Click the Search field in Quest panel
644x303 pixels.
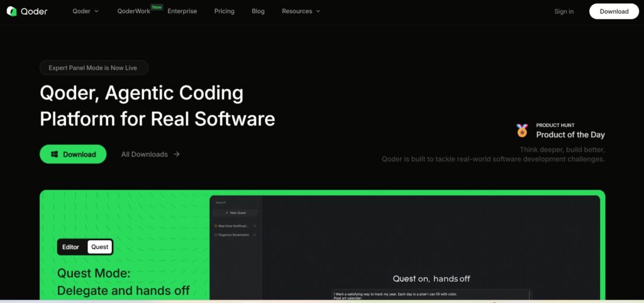tap(236, 202)
